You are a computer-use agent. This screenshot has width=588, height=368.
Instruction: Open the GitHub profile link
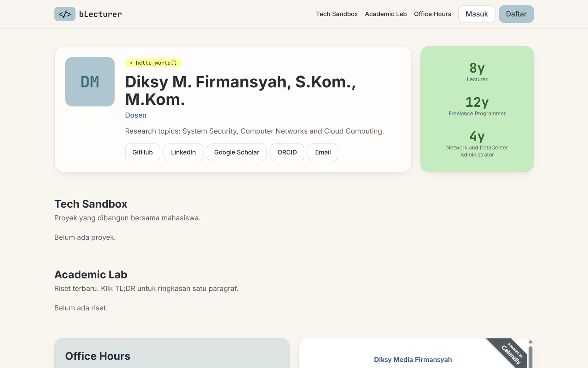point(143,152)
